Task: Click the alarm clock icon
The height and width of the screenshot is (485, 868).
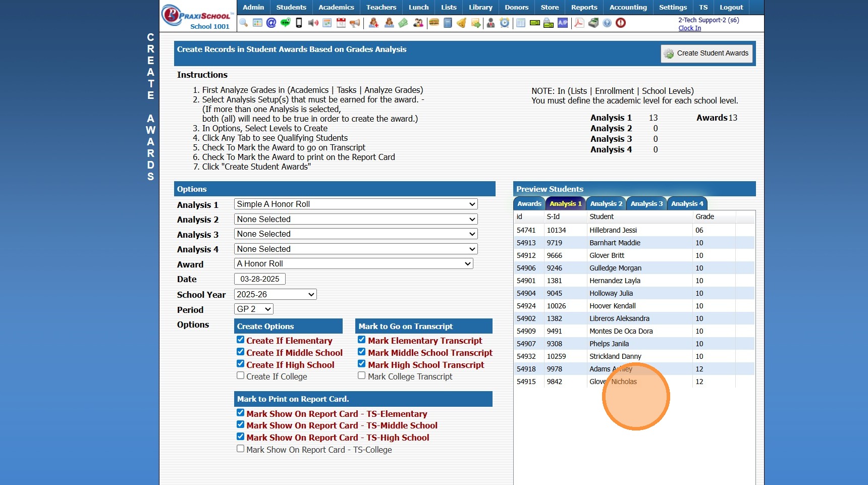Action: pos(505,23)
